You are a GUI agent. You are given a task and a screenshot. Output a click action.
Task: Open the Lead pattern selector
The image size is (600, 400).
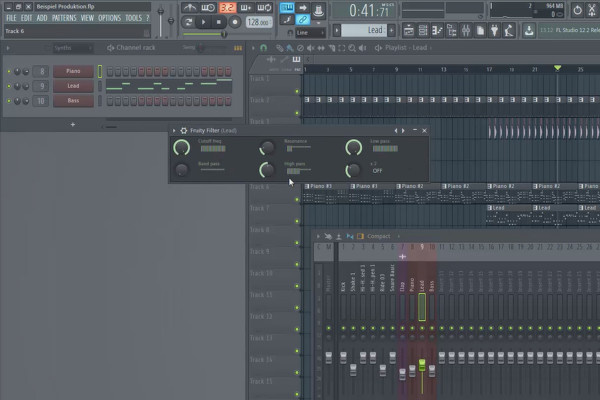(364, 30)
